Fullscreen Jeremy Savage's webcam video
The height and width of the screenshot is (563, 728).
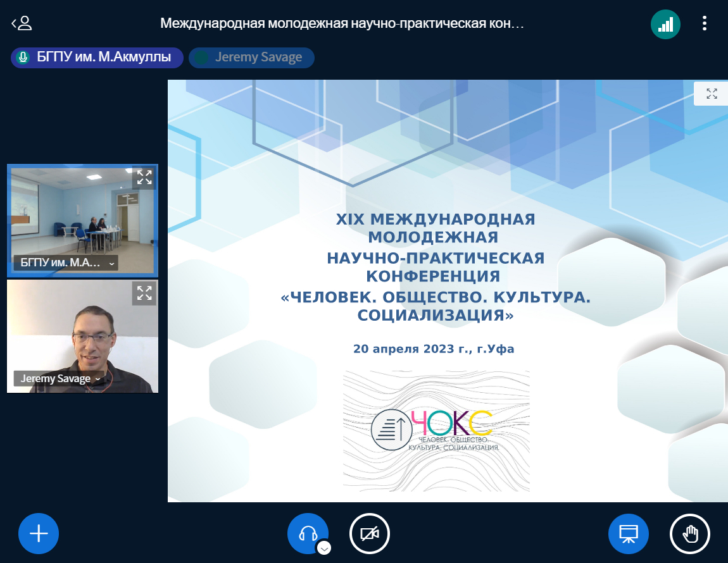tap(144, 294)
